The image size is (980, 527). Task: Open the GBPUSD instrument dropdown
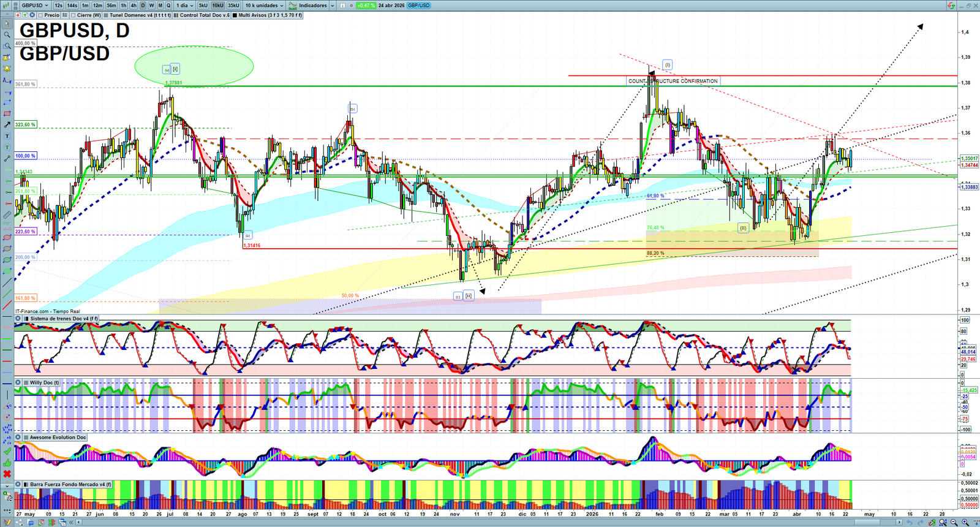[x=35, y=6]
